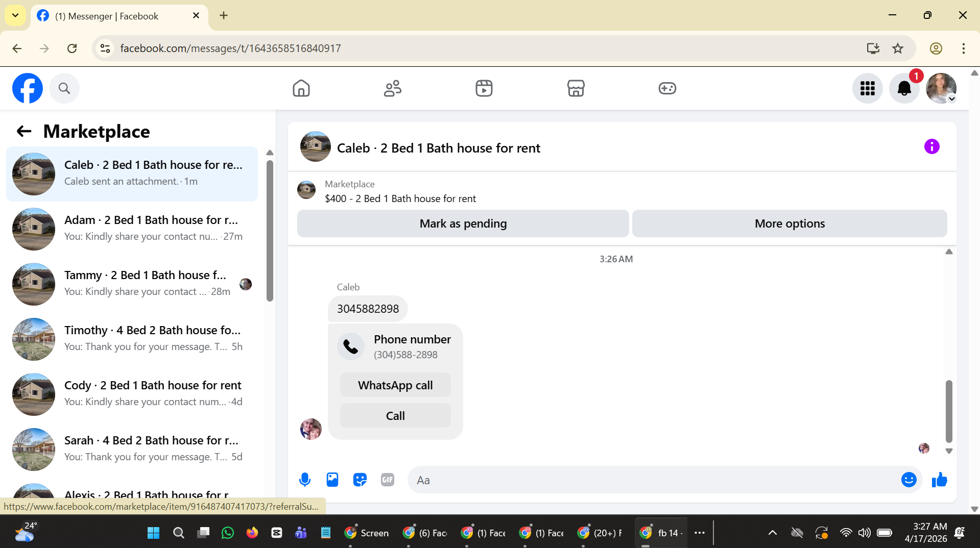980x548 pixels.
Task: Go back from Marketplace chats list
Action: pyautogui.click(x=24, y=132)
